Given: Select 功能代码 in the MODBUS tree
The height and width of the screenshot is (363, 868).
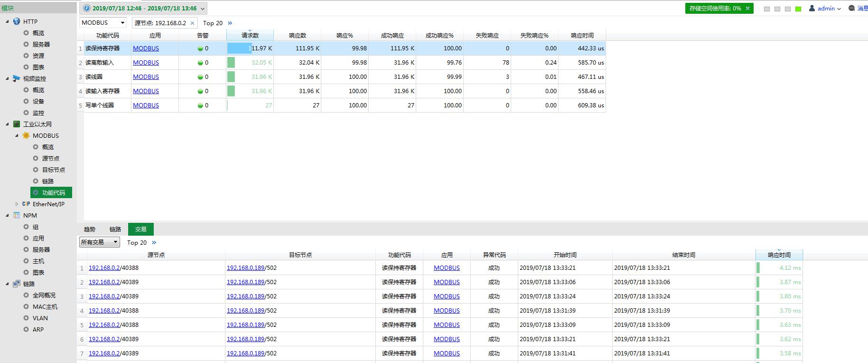Looking at the screenshot, I should 51,192.
